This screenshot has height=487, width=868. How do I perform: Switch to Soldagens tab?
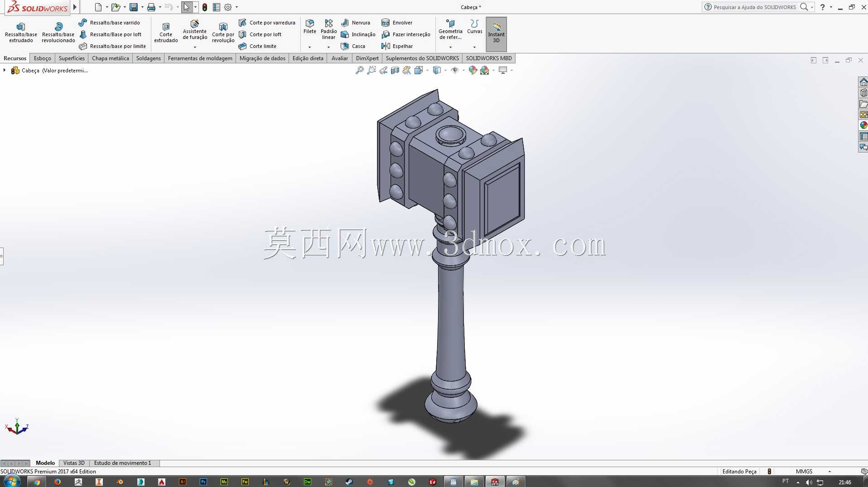149,58
